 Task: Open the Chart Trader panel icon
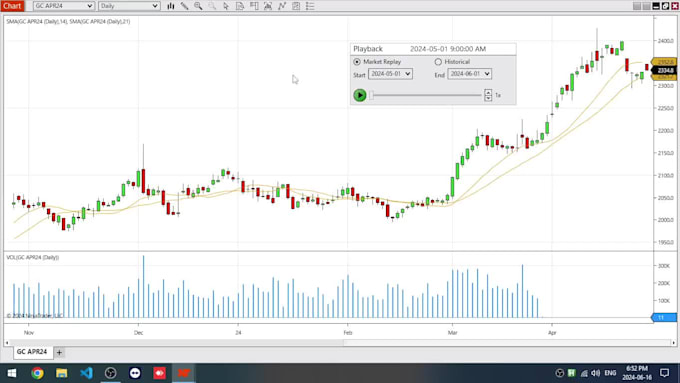(254, 6)
